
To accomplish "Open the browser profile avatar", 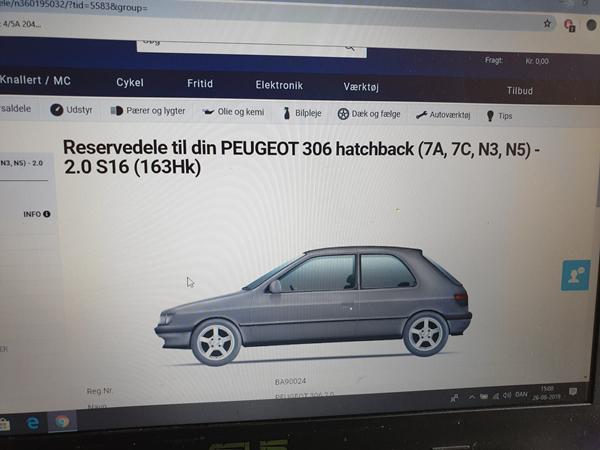I will pyautogui.click(x=592, y=26).
